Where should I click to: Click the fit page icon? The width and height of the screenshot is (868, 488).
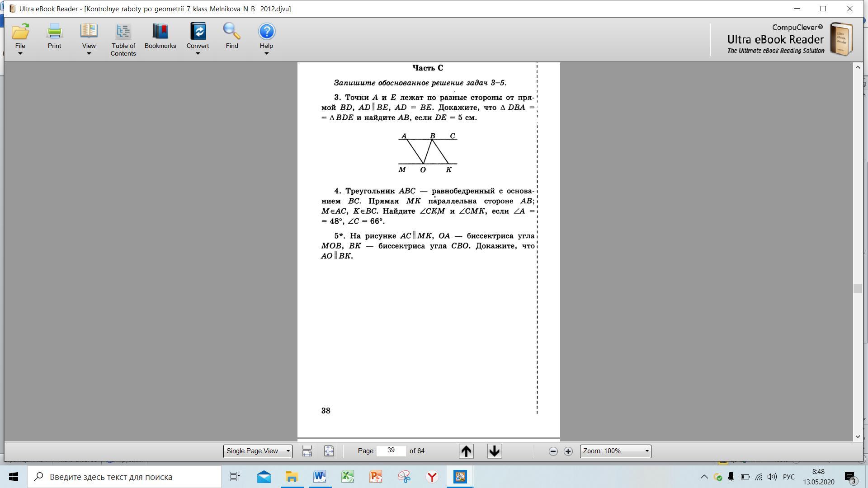pos(329,451)
